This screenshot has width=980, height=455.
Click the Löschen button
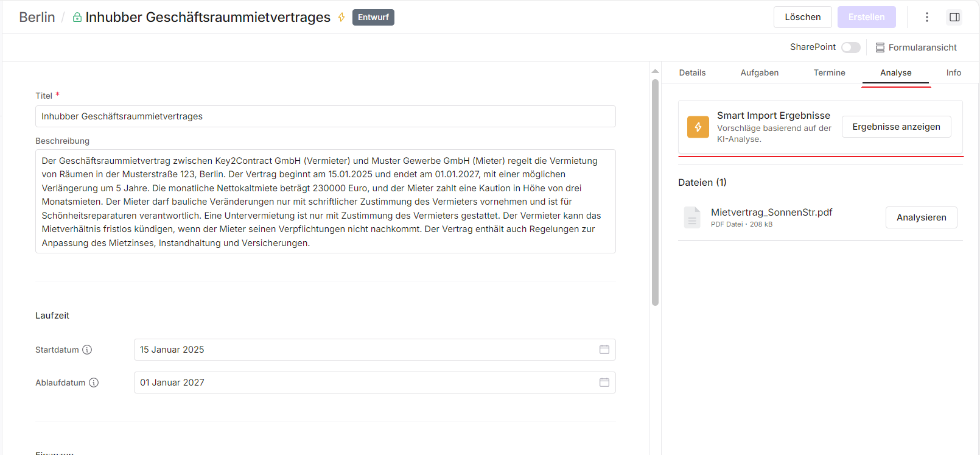pyautogui.click(x=802, y=17)
